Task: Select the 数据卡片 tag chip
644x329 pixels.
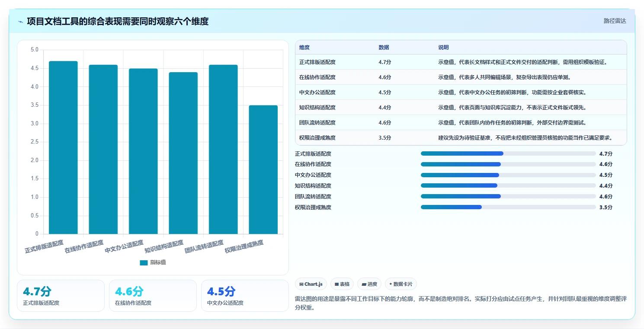Action: (x=401, y=284)
